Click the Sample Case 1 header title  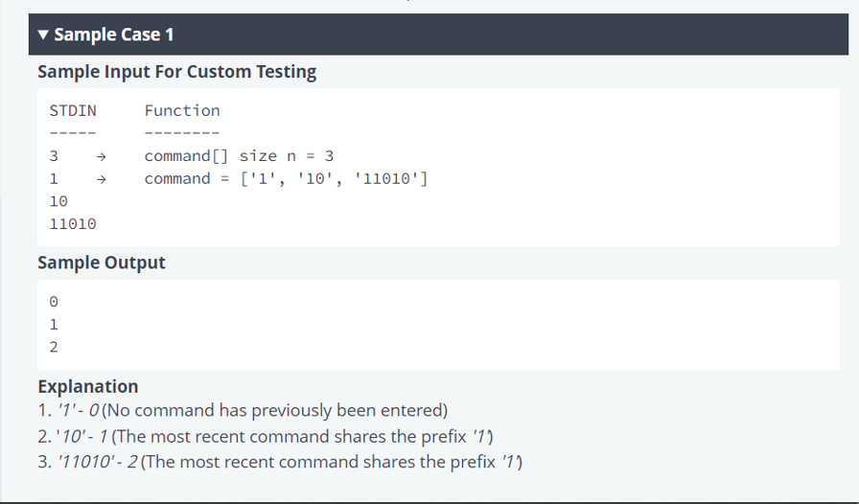tap(114, 34)
